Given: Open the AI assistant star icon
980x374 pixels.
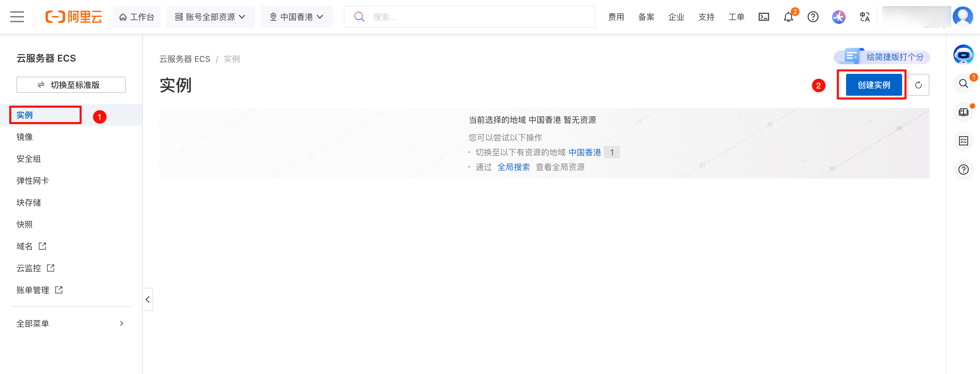Looking at the screenshot, I should point(839,17).
